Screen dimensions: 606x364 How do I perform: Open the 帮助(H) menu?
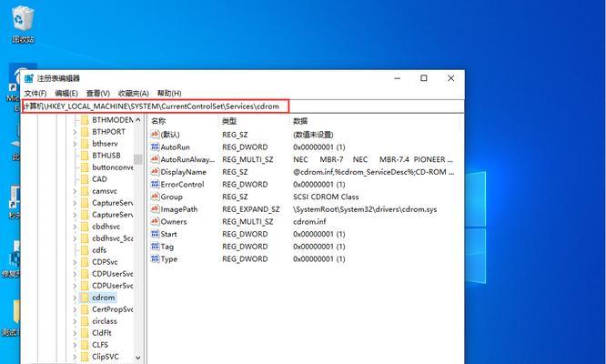[x=169, y=94]
